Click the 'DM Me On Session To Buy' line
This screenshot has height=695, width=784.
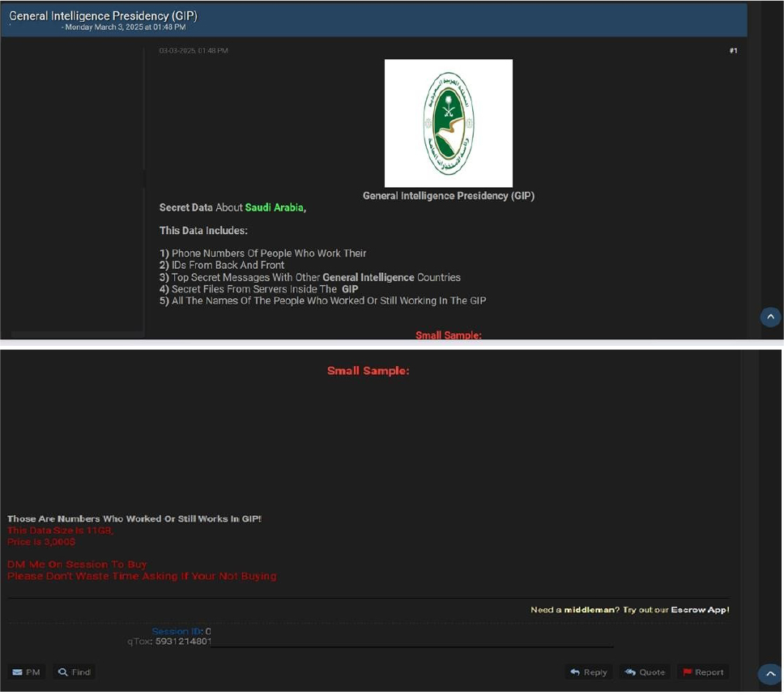[x=77, y=564]
